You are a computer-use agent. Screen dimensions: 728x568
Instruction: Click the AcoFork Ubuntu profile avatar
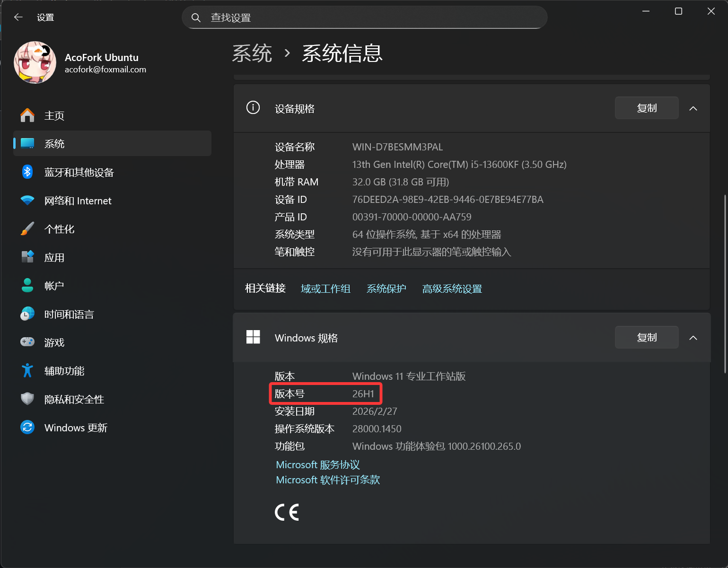[35, 62]
